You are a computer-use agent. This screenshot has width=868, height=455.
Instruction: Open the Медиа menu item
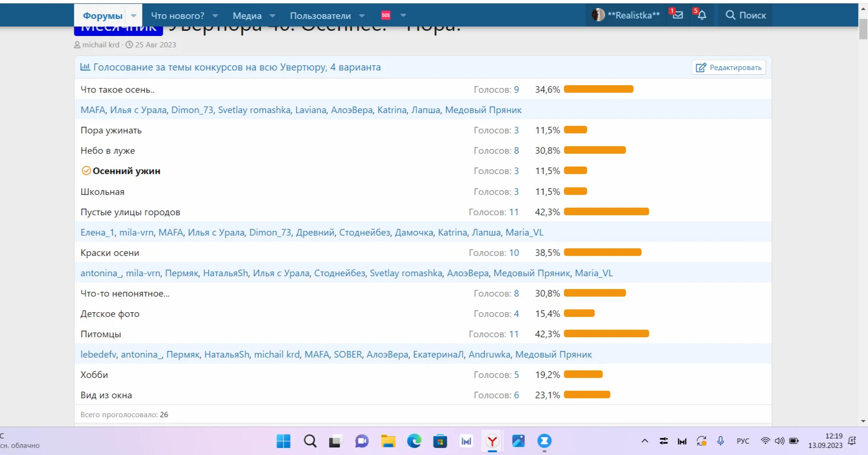pos(247,16)
